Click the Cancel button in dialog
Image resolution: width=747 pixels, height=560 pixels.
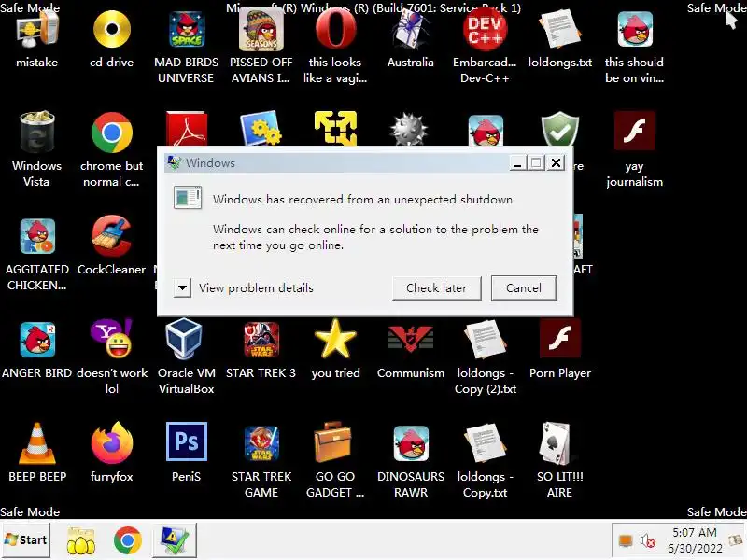pos(524,288)
